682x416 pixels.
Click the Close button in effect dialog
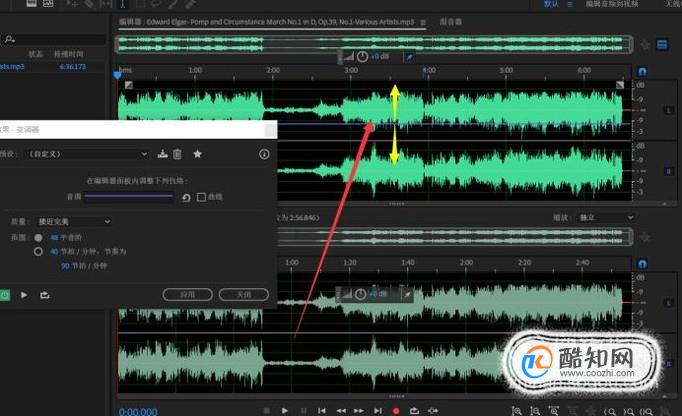(x=244, y=295)
